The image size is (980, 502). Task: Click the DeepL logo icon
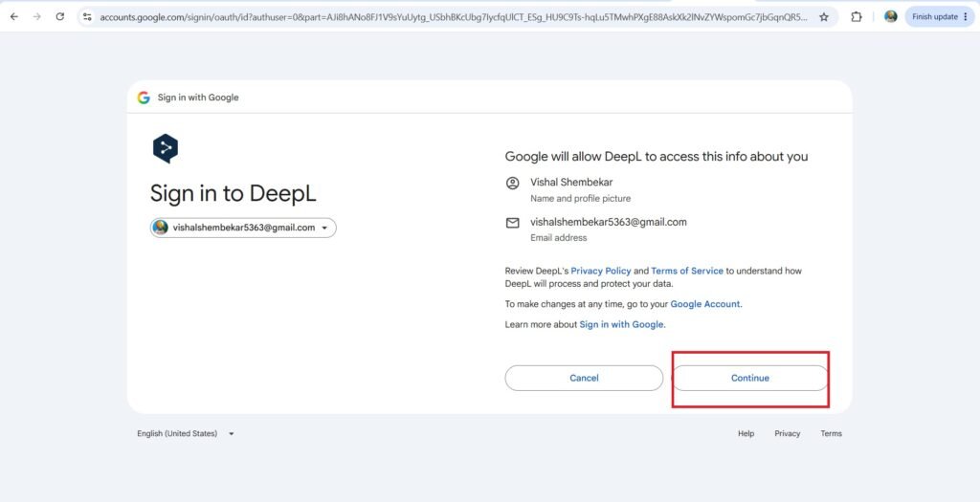click(166, 148)
